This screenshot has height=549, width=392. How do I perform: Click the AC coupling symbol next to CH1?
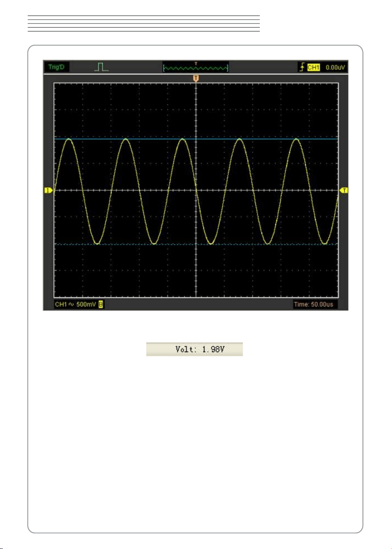71,304
